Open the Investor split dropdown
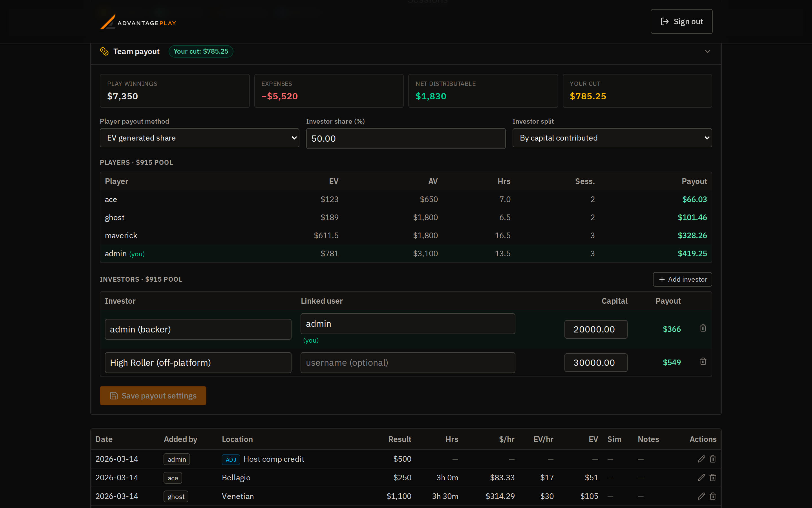Viewport: 812px width, 508px height. pyautogui.click(x=612, y=138)
